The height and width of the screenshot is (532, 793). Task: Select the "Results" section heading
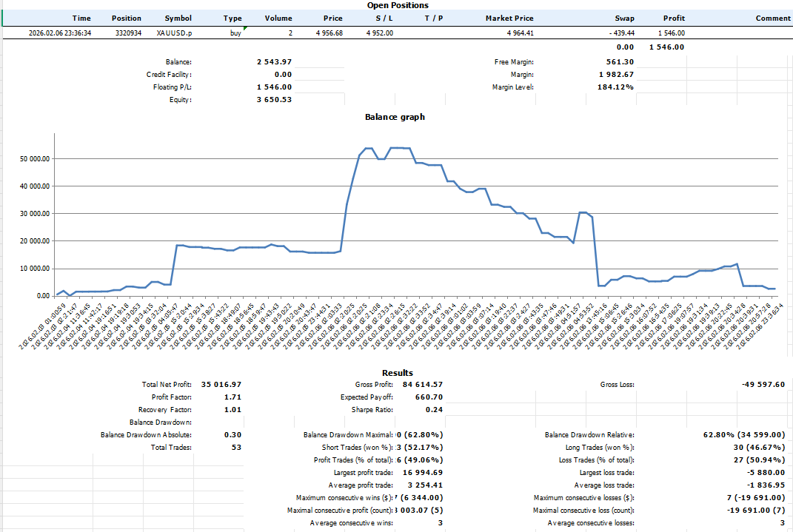[398, 373]
